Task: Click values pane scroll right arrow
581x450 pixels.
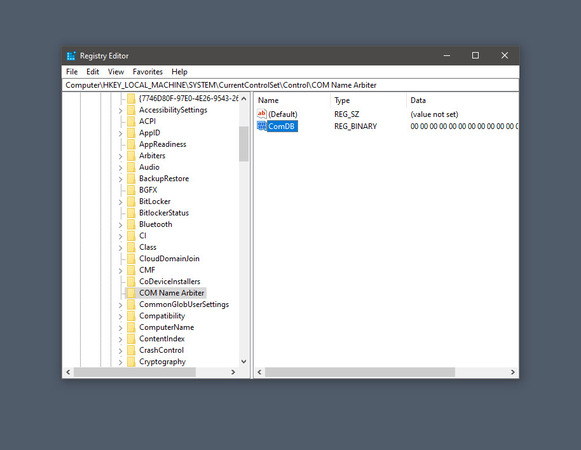Action: coord(513,372)
